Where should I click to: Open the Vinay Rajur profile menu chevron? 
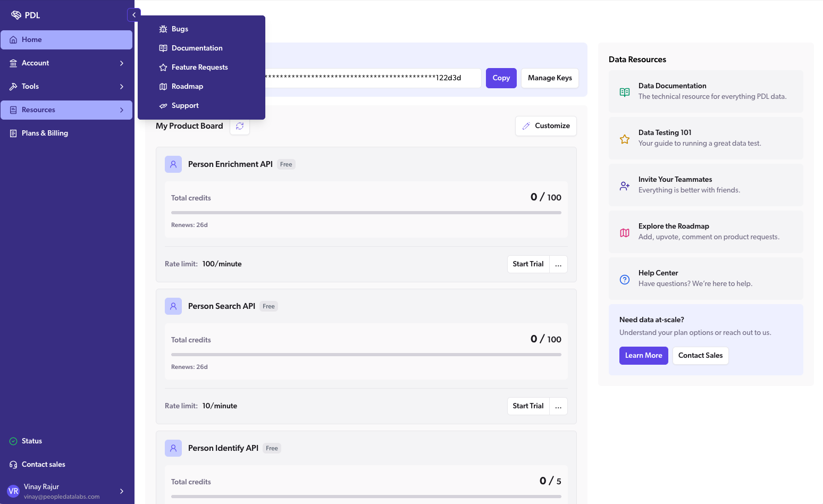point(122,491)
